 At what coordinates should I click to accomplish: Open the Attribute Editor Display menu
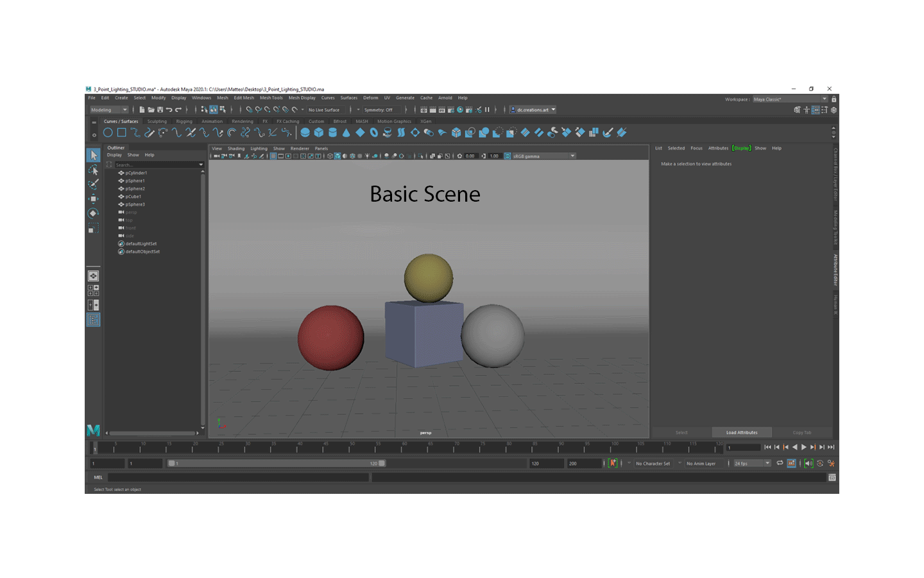742,148
